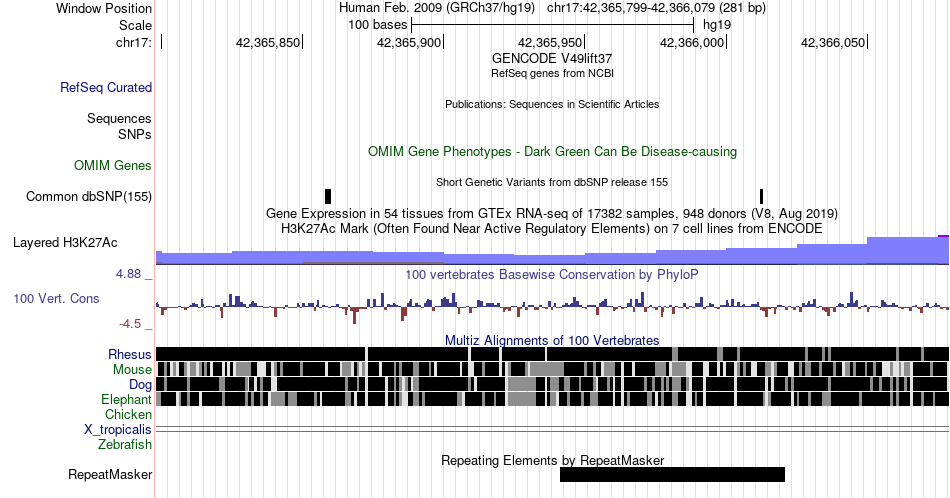Click the Repeating Elements by RepeatMasker title
The image size is (950, 498).
pos(552,460)
